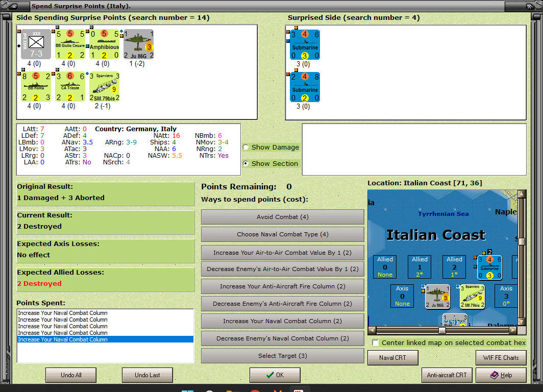543x392 pixels.
Task: Click the Submarine counter on the map
Action: coord(489,267)
